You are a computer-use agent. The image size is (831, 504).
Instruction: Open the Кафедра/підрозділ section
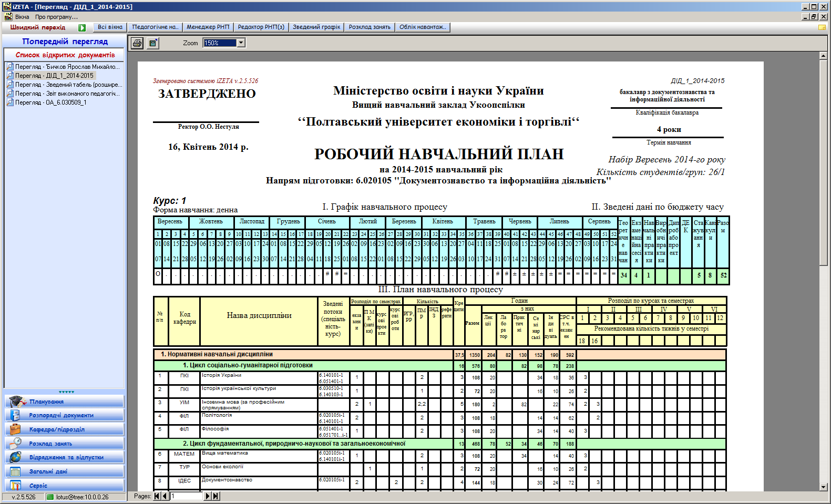click(x=64, y=429)
